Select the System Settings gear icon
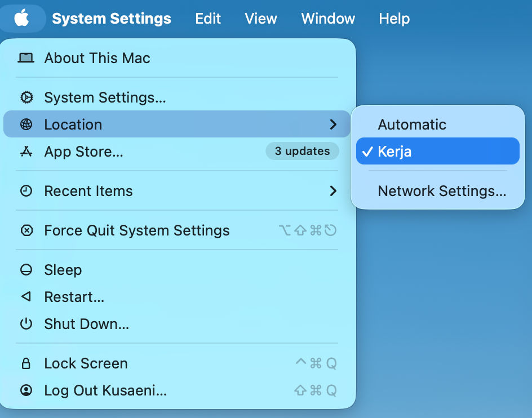This screenshot has width=532, height=418. point(26,97)
